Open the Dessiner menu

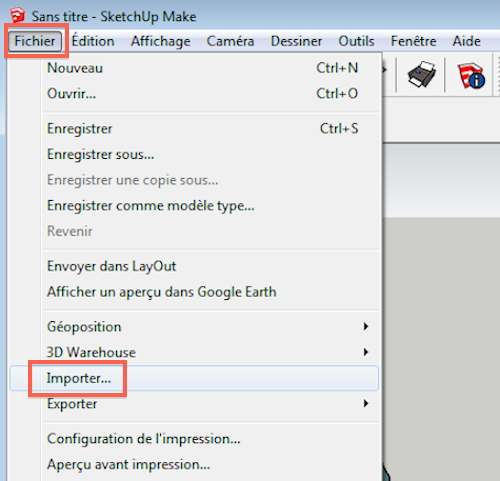(296, 41)
